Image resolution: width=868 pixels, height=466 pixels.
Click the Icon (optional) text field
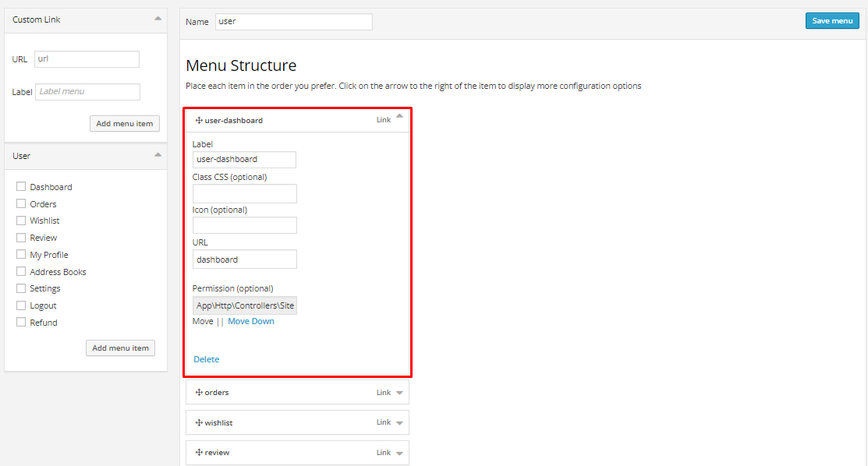point(245,225)
